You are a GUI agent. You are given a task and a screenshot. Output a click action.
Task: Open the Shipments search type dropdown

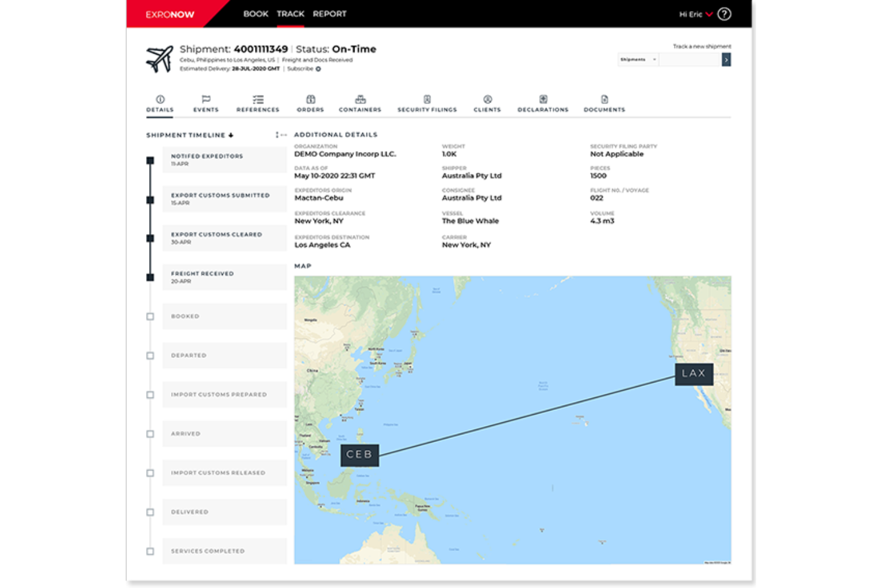pyautogui.click(x=638, y=59)
